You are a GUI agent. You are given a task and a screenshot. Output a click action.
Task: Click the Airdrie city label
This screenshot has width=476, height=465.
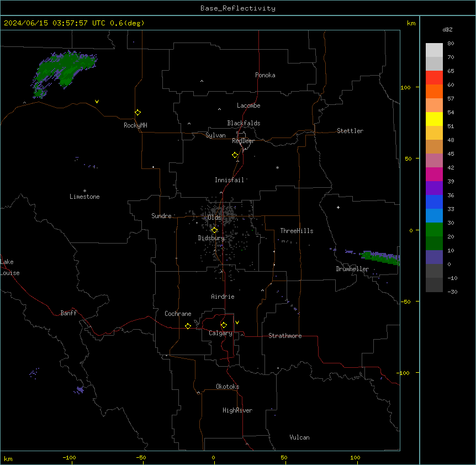coord(223,297)
